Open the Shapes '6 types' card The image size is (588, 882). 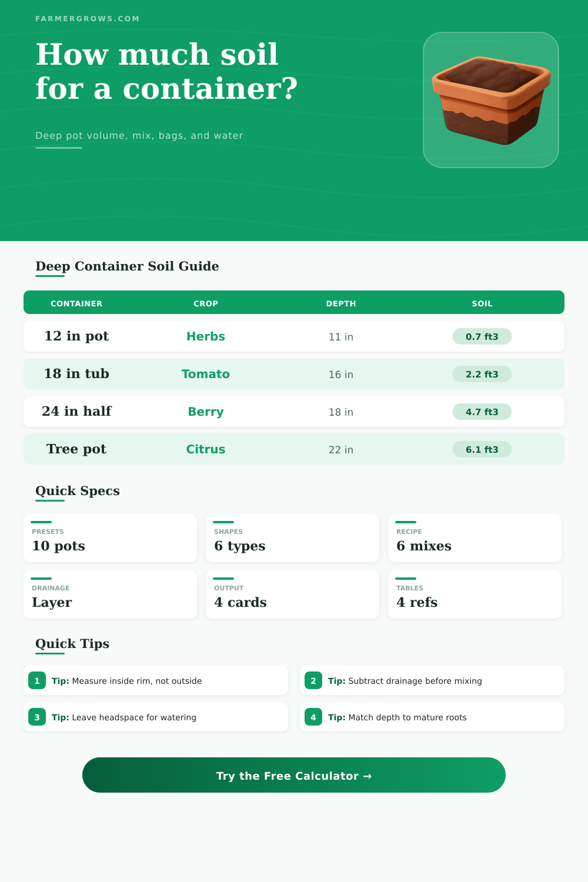pos(292,538)
